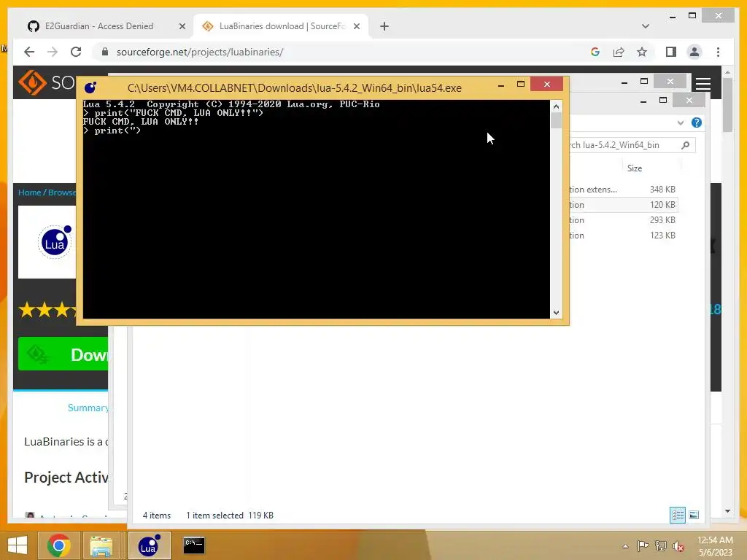Open Chrome from the taskbar
Viewport: 747px width, 560px height.
pos(59,545)
